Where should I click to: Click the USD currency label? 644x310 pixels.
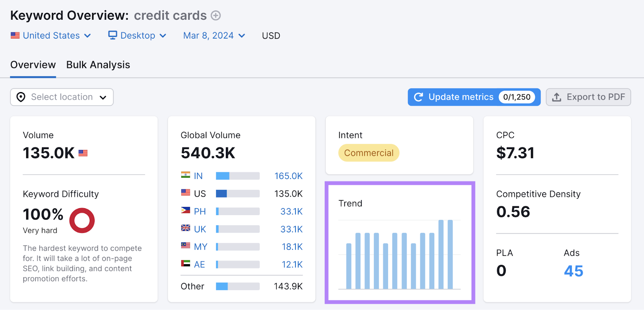(x=271, y=36)
